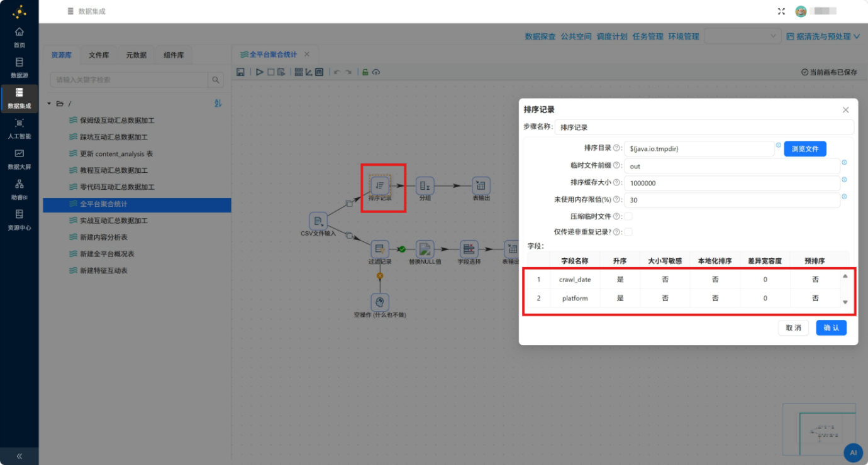Click the green lock icon in toolbar

tap(365, 72)
